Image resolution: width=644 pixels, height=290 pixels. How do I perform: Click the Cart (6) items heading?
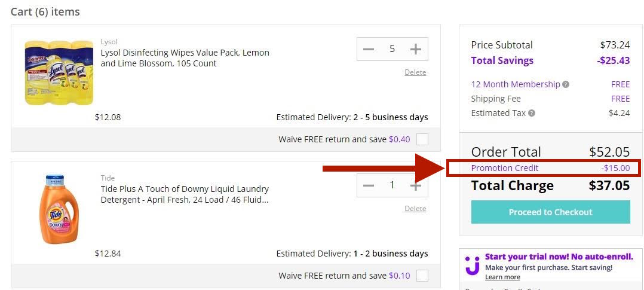pos(45,11)
